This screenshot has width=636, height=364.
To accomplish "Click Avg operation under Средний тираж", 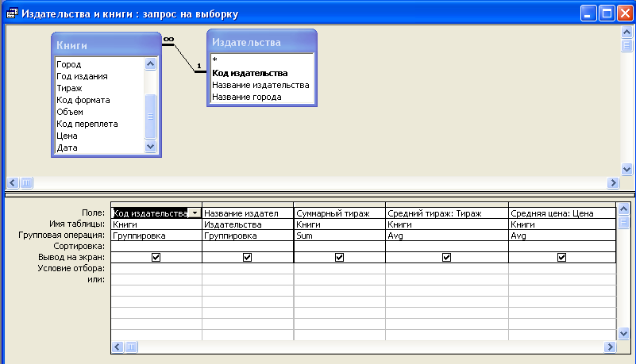I will pyautogui.click(x=447, y=236).
